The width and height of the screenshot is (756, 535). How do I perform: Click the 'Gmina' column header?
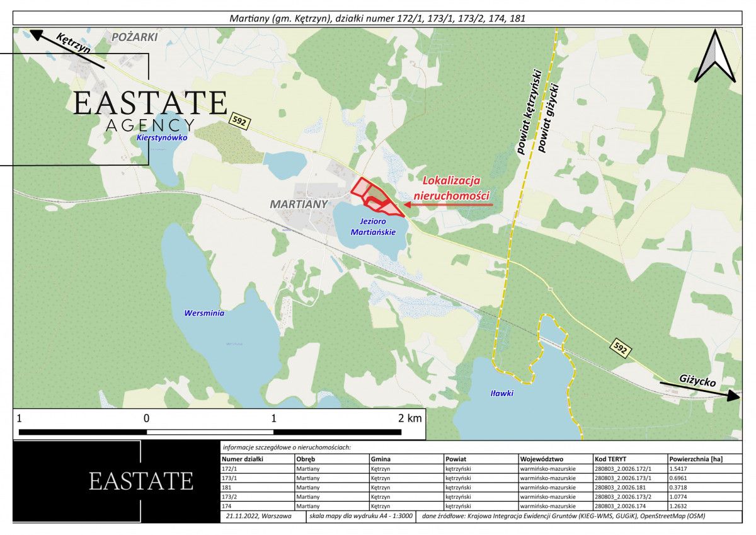tap(382, 459)
